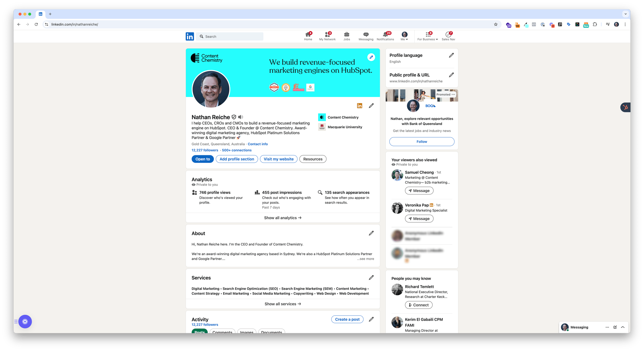View site information icon in address bar
Image resolution: width=644 pixels, height=351 pixels.
46,24
